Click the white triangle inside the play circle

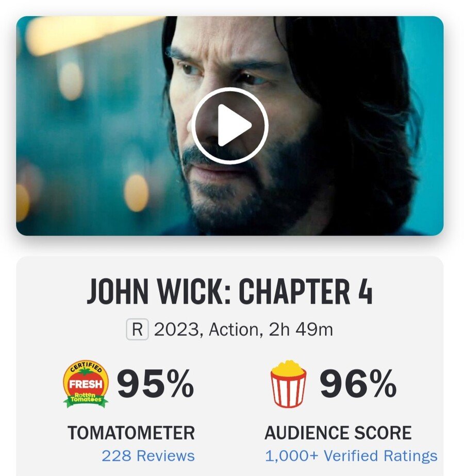pyautogui.click(x=234, y=125)
